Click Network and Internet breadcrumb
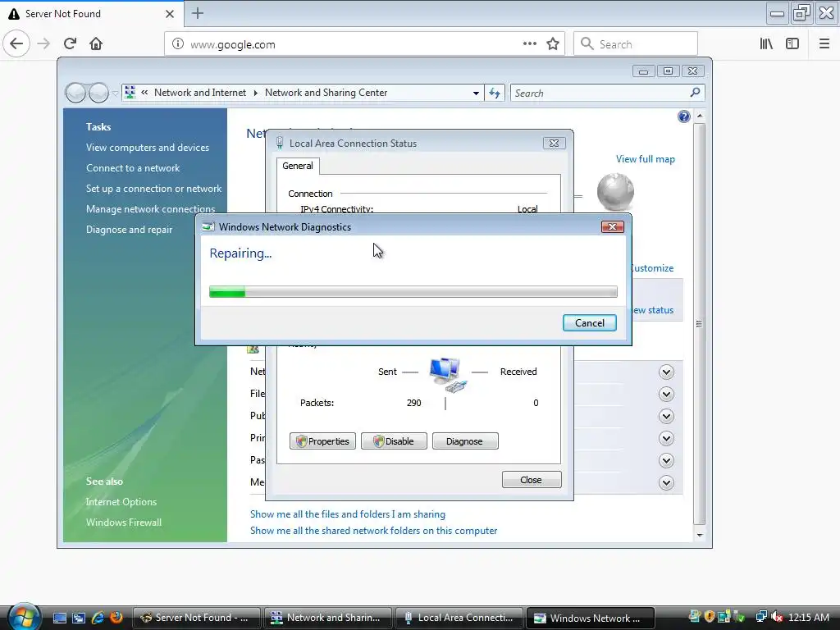840x630 pixels. (x=200, y=93)
